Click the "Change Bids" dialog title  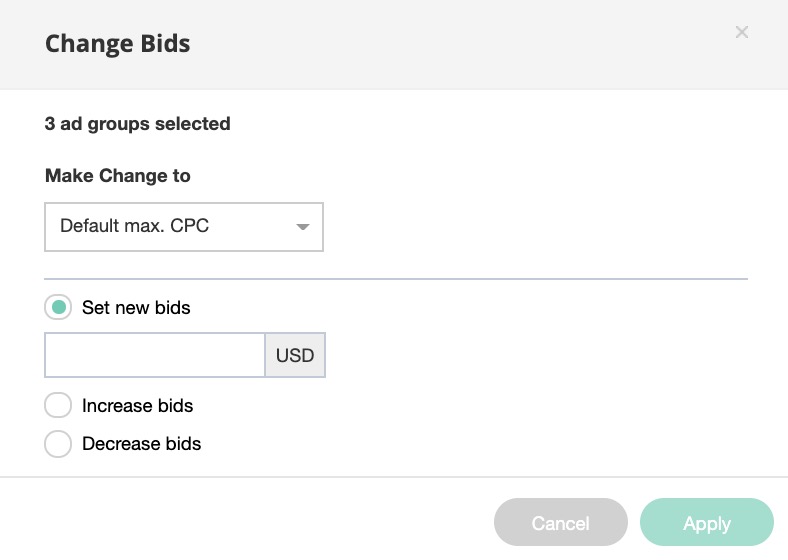click(x=118, y=44)
